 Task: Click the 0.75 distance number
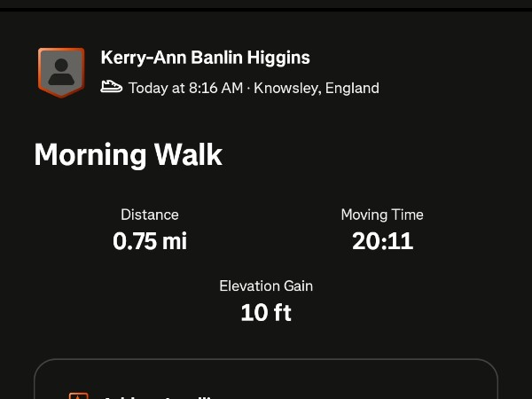[x=135, y=241]
